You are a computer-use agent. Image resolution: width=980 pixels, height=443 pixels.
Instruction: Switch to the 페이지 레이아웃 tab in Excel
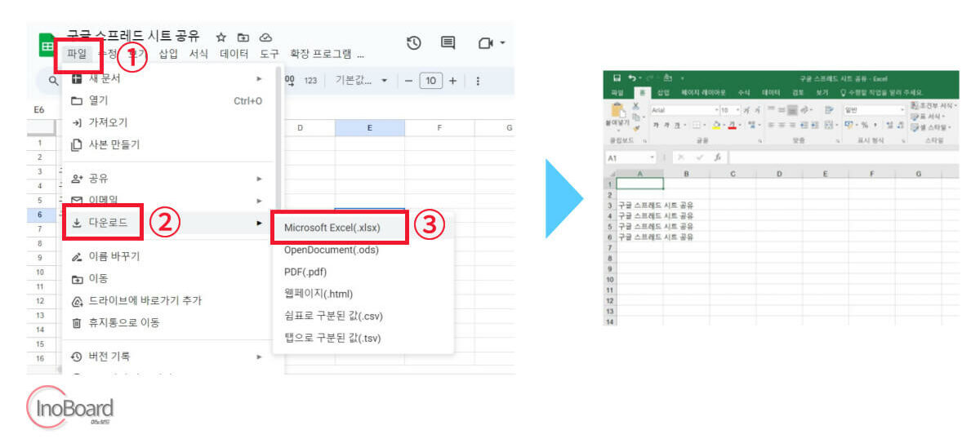pos(703,92)
